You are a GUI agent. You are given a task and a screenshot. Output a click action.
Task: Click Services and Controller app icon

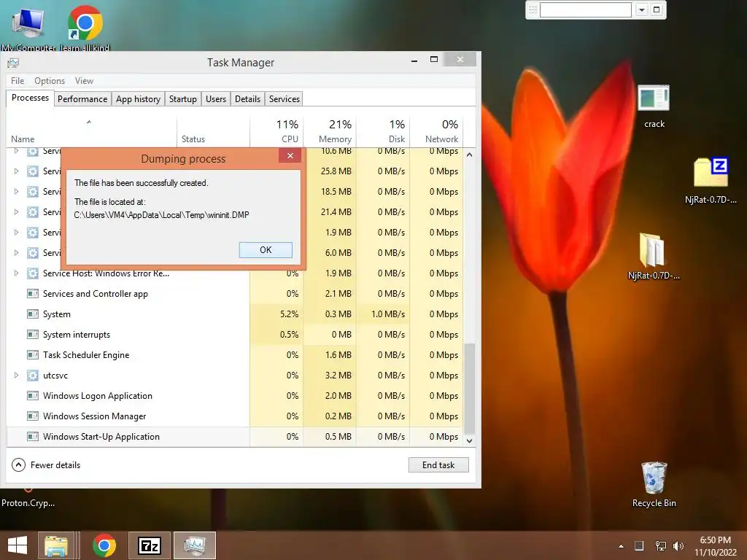click(32, 294)
